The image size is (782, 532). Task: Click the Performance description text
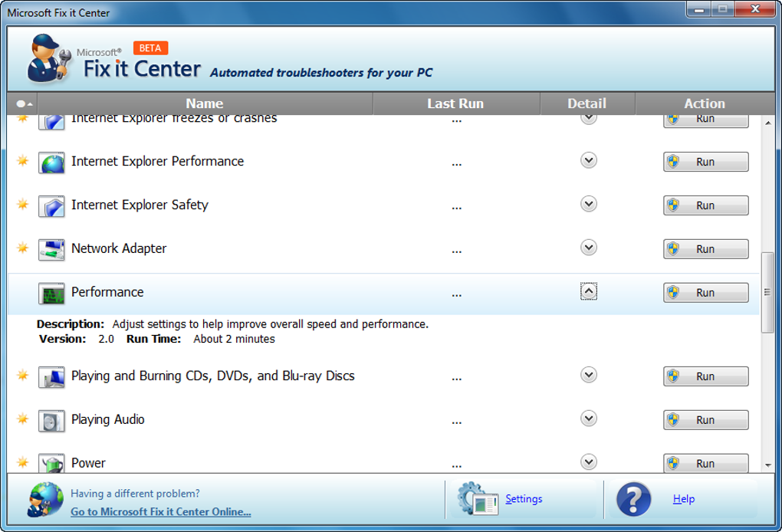pos(271,324)
